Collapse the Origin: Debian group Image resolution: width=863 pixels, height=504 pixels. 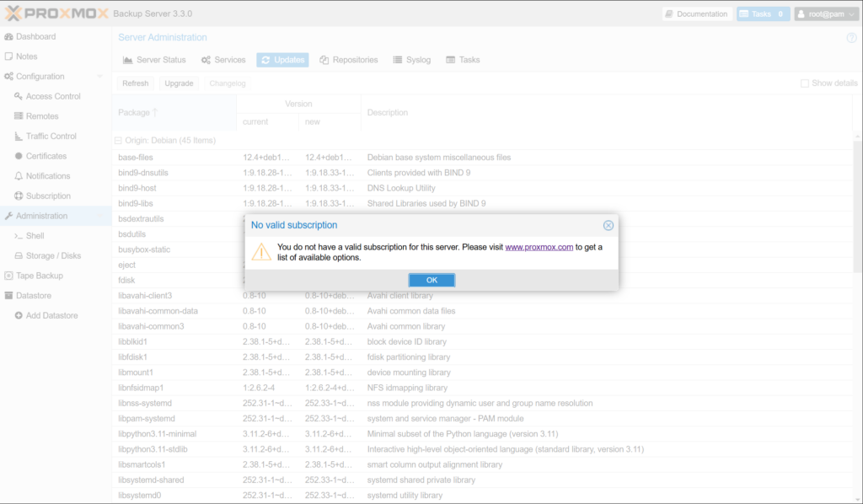pyautogui.click(x=118, y=140)
